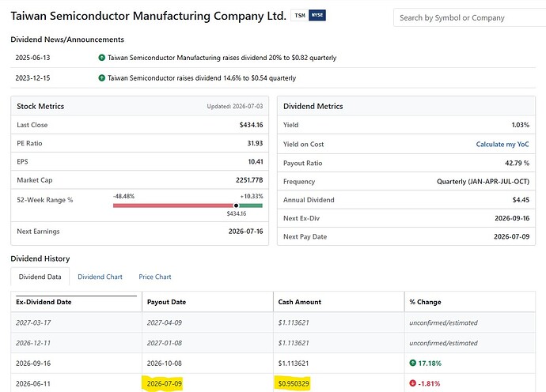
Task: Open the Calculate my YoC link
Action: [502, 144]
